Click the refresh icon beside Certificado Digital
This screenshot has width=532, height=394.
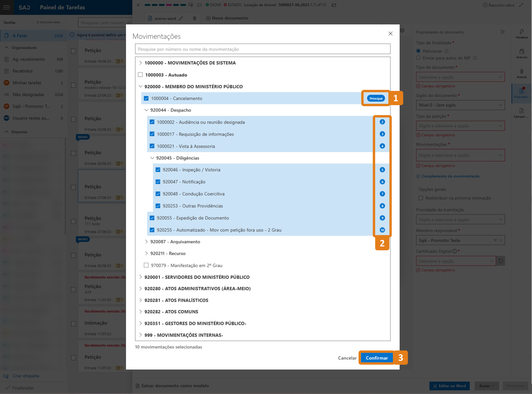click(500, 261)
